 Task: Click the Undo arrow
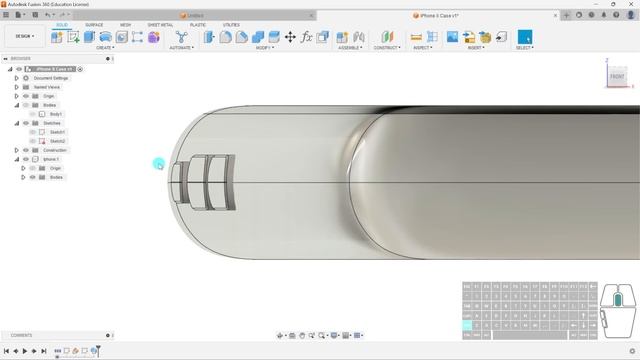(48, 15)
